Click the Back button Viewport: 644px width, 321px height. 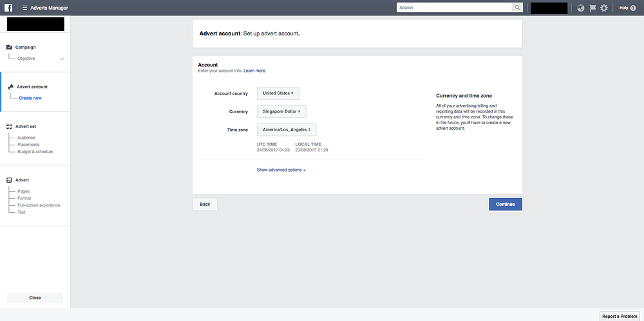(x=205, y=205)
